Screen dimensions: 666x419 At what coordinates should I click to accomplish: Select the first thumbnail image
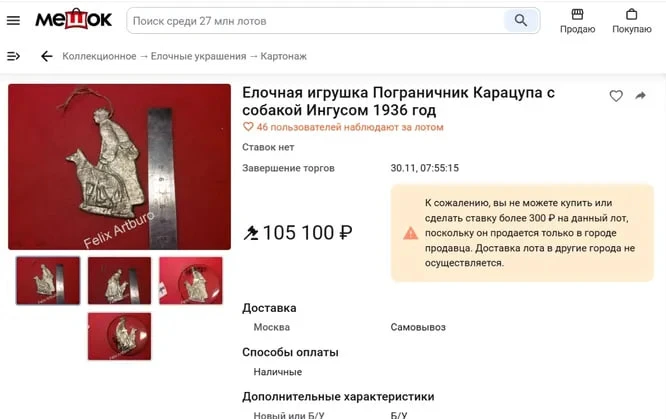48,280
